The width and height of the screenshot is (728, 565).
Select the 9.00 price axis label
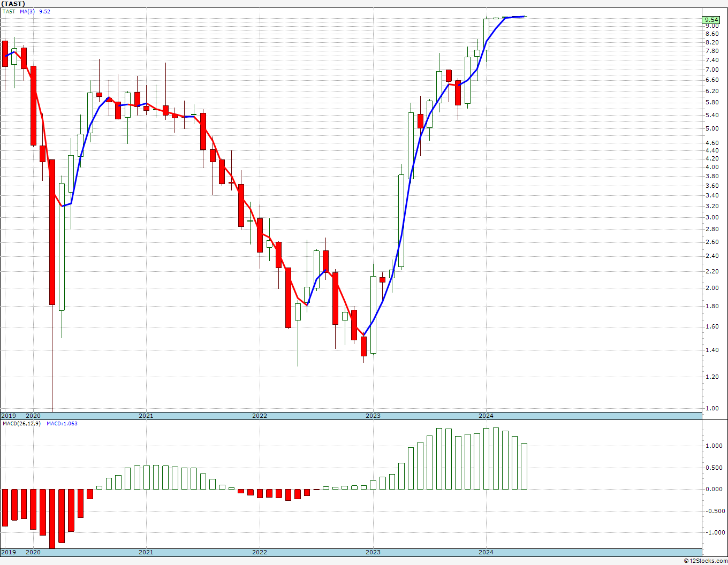tap(711, 26)
